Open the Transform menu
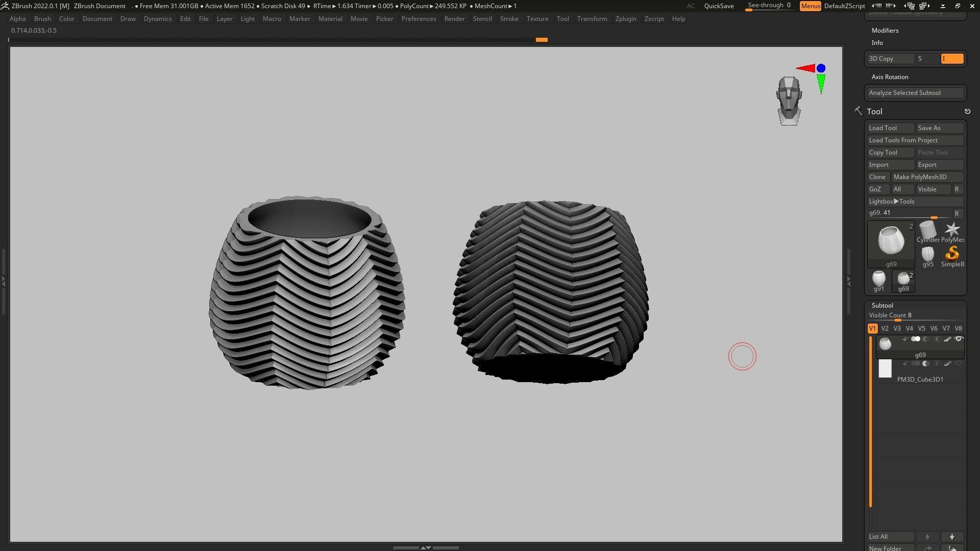 pyautogui.click(x=592, y=19)
